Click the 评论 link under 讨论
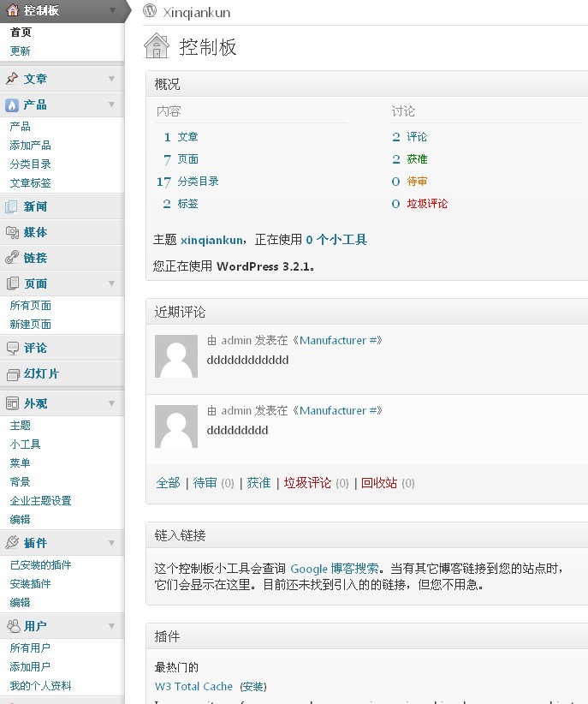The image size is (588, 704). pos(417,136)
